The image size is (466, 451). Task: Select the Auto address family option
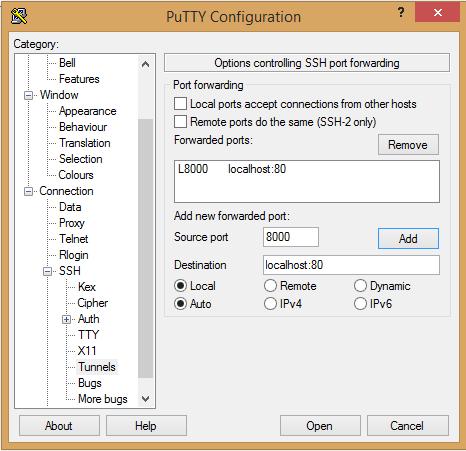click(180, 304)
